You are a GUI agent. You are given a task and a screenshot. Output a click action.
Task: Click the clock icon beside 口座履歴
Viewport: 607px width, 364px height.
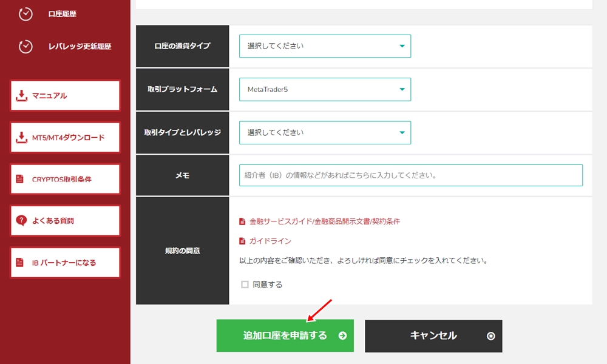coord(25,13)
